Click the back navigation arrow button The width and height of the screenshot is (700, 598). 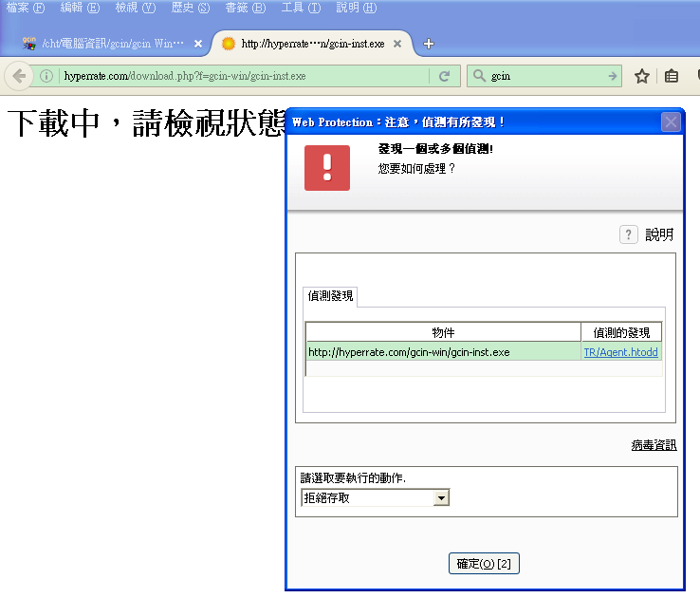pyautogui.click(x=19, y=76)
